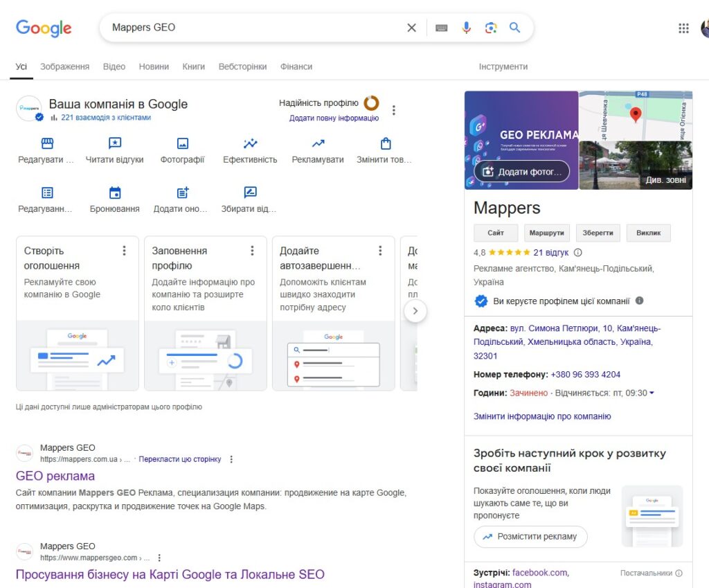Switch to the Новини tab
This screenshot has width=709, height=588.
coord(154,66)
